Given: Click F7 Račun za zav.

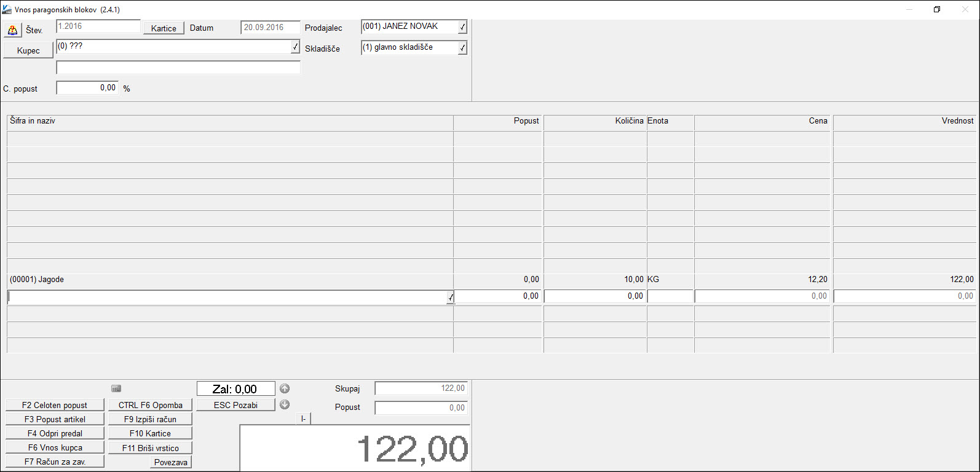Looking at the screenshot, I should click(x=55, y=462).
